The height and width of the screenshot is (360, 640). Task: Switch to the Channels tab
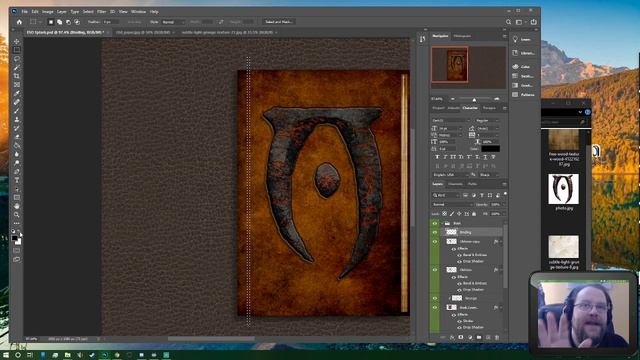(x=456, y=184)
